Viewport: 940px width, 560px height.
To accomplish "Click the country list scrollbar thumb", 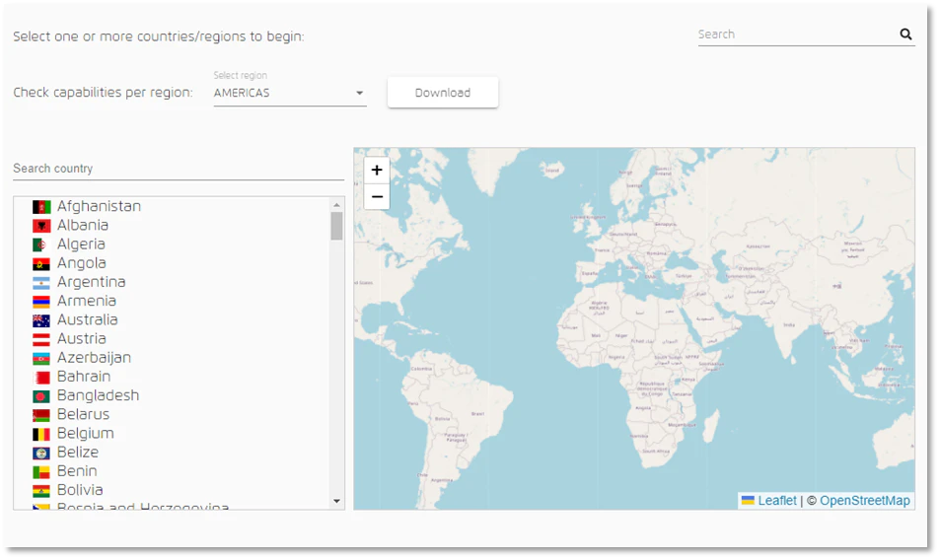I will [336, 227].
